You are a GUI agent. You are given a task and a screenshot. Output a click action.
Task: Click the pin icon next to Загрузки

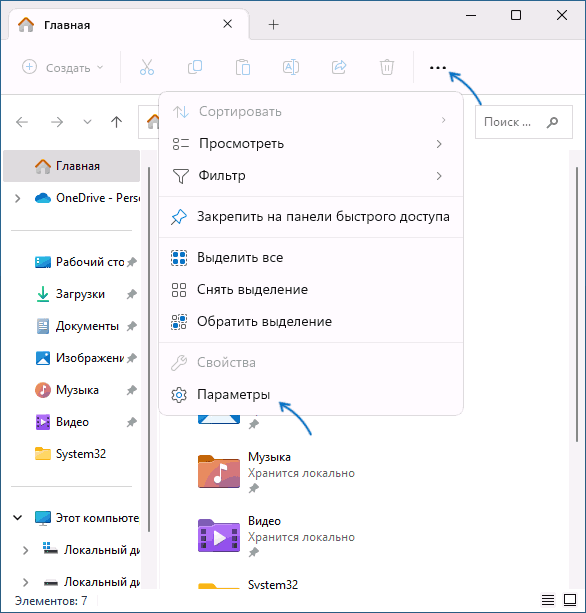pos(132,294)
